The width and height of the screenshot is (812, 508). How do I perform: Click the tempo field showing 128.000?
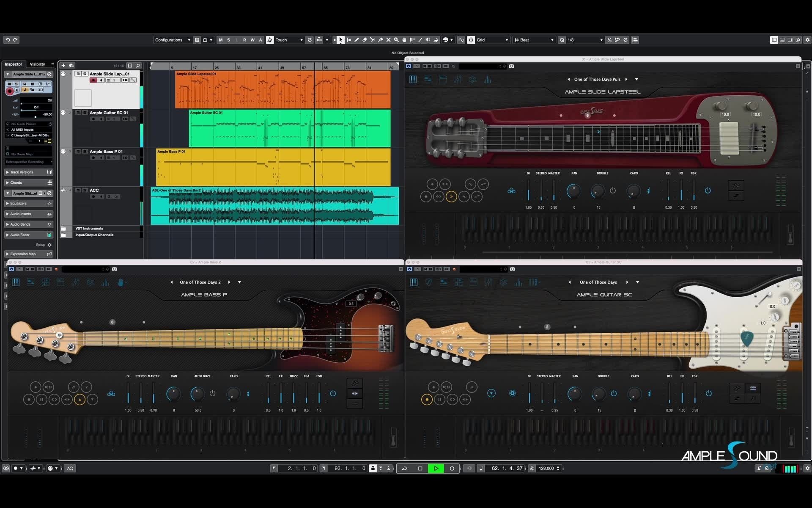pyautogui.click(x=546, y=468)
